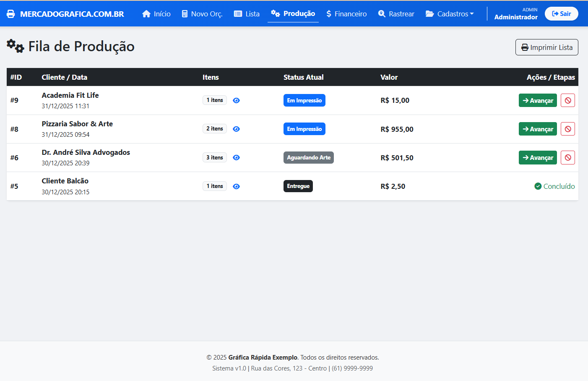View items of Academia Fit Life order
This screenshot has width=588, height=381.
click(236, 100)
